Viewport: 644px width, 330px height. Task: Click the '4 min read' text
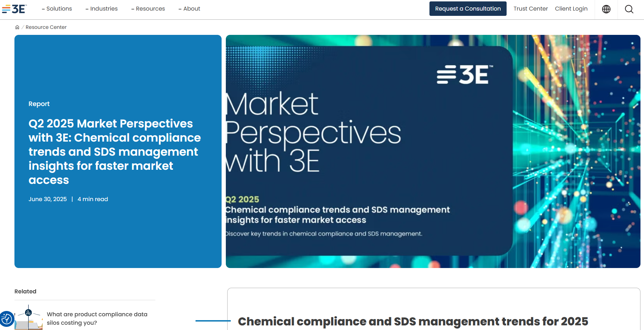(93, 199)
